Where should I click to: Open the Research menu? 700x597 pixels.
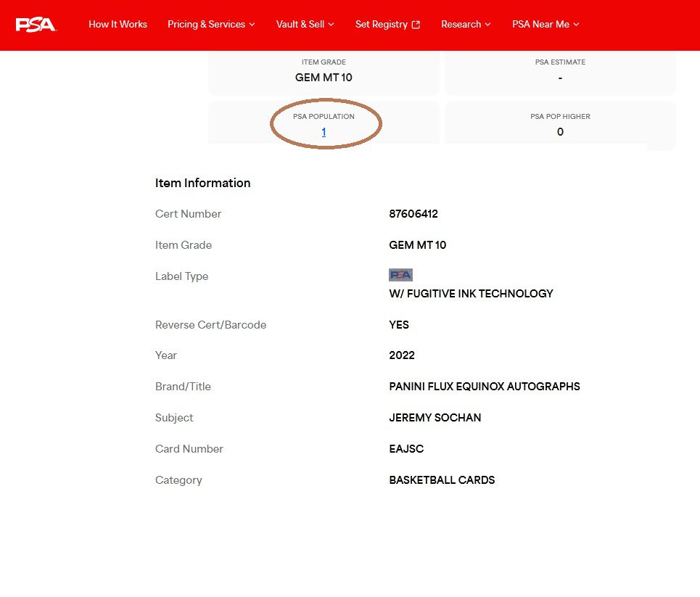click(x=461, y=25)
